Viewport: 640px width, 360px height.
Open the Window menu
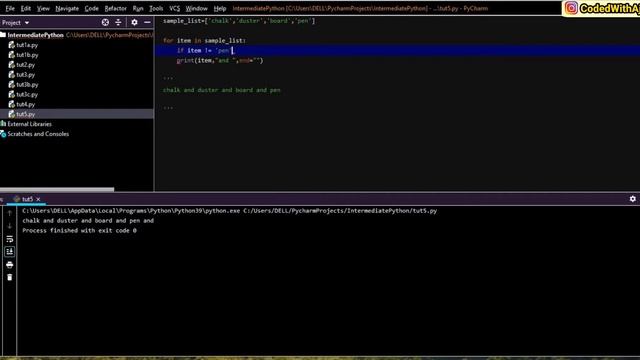tap(196, 8)
